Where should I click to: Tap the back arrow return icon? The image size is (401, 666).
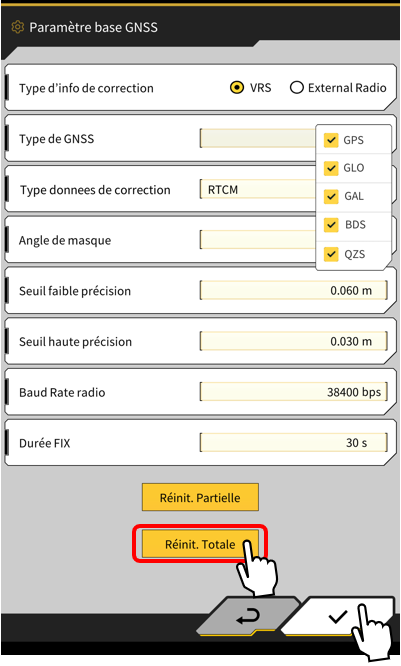pyautogui.click(x=249, y=617)
